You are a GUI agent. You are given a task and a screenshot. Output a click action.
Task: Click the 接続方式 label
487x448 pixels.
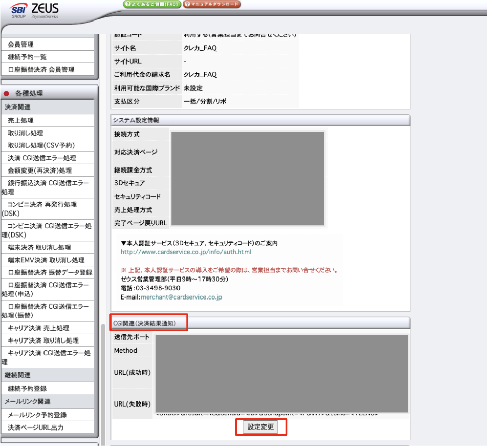click(126, 134)
